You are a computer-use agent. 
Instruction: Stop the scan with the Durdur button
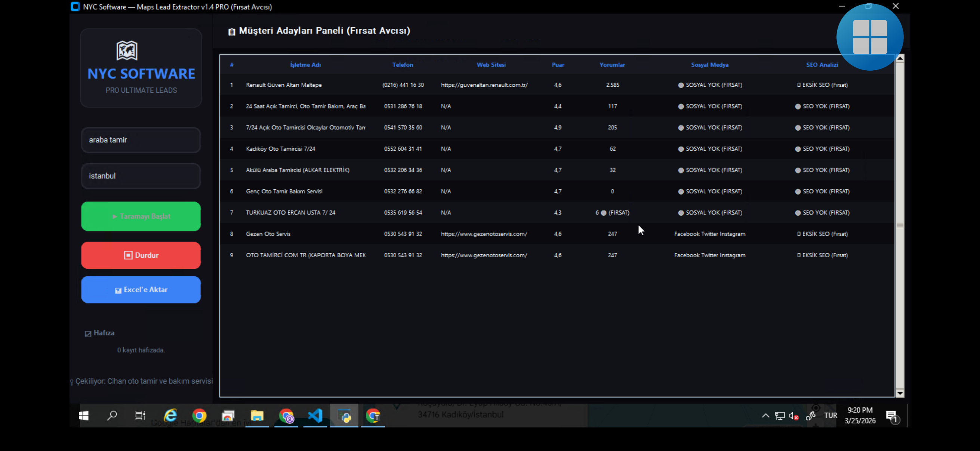click(141, 255)
